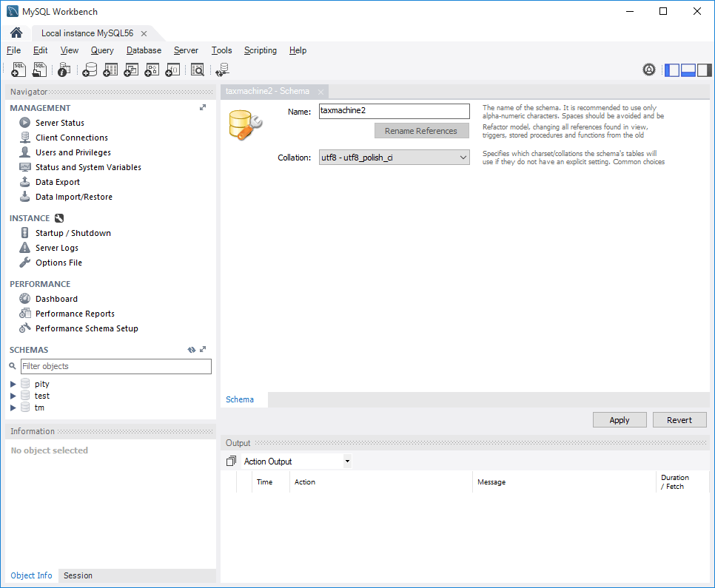Create a new SQL tab for executing queries
Viewport: 715px width, 588px height.
click(18, 69)
